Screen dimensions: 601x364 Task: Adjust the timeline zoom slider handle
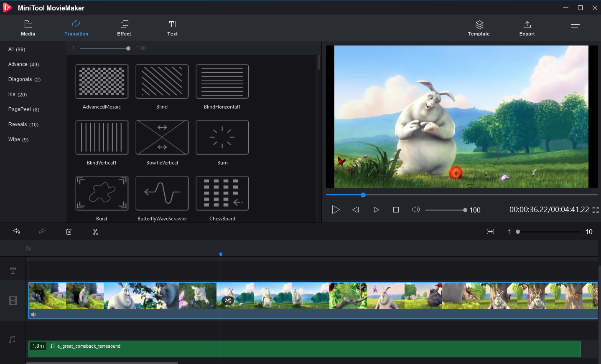click(x=517, y=231)
